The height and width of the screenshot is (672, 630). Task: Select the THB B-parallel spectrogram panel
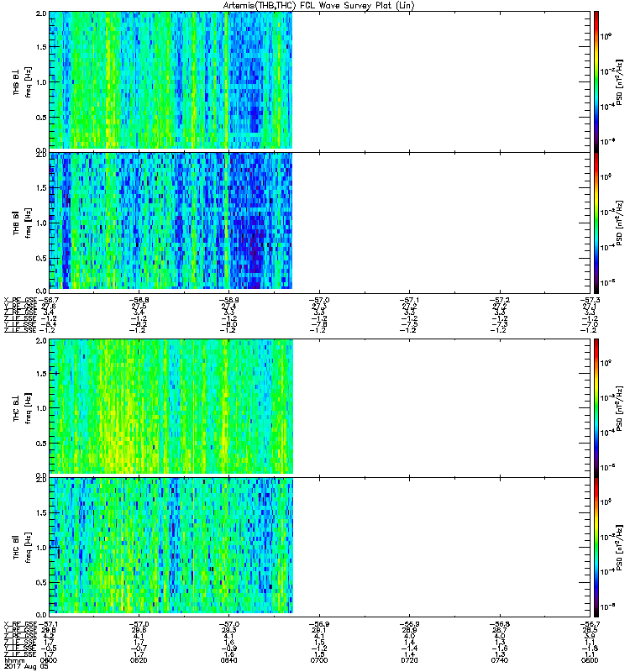(320, 223)
